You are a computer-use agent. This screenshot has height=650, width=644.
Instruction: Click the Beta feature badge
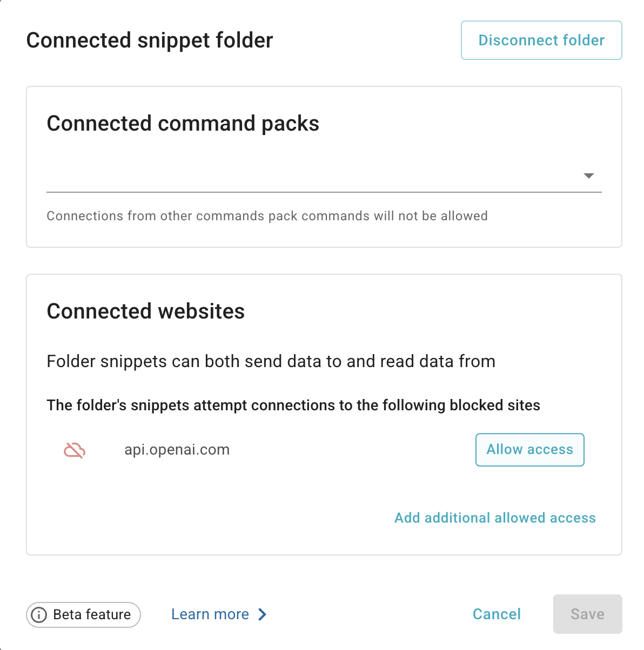click(83, 614)
